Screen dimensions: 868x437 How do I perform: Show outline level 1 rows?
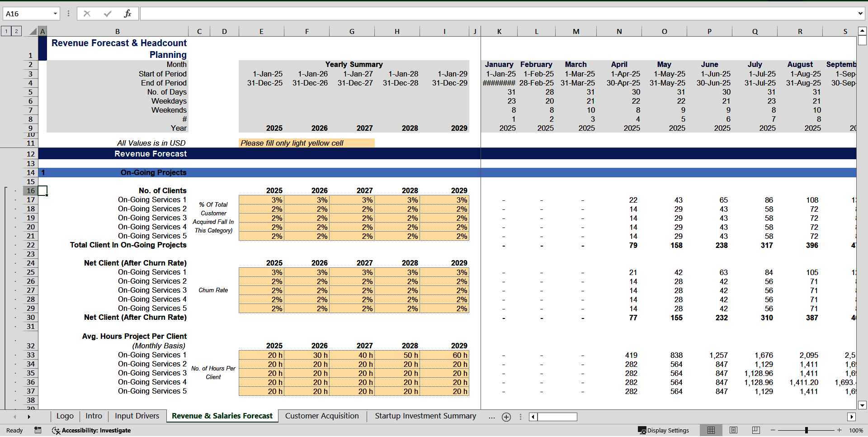point(6,31)
